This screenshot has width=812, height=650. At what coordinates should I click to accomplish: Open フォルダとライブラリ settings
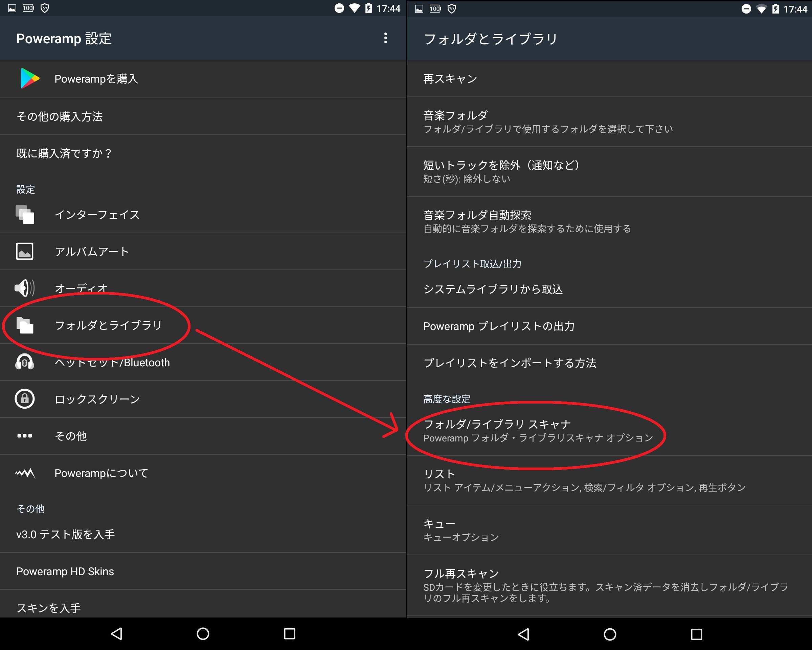tap(107, 325)
